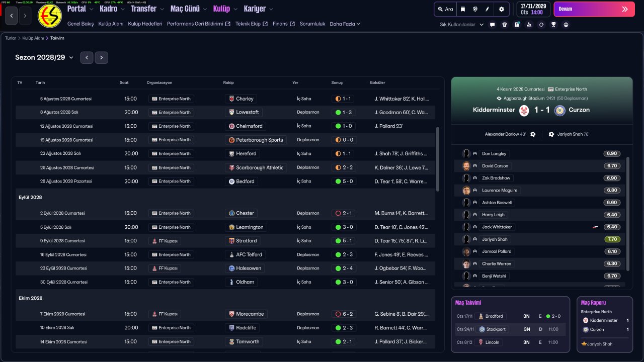Viewport: 644px width, 362px height.
Task: Expand the Portal menu
Action: [x=80, y=9]
